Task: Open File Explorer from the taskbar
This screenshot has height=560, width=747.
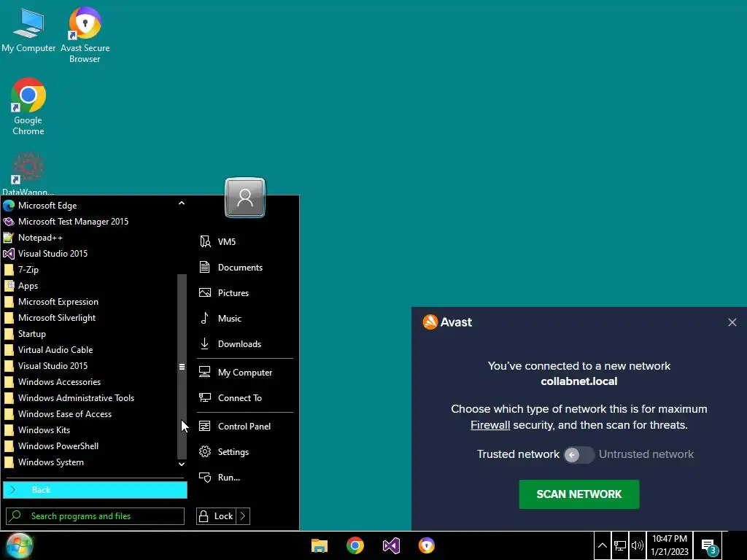Action: (x=320, y=545)
